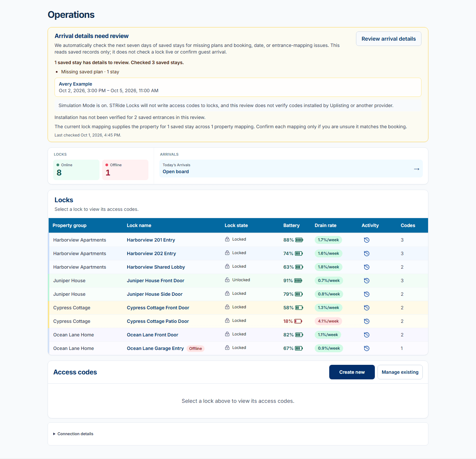The image size is (476, 459).
Task: Select Cypress Cottage Patio Door lock
Action: 158,321
